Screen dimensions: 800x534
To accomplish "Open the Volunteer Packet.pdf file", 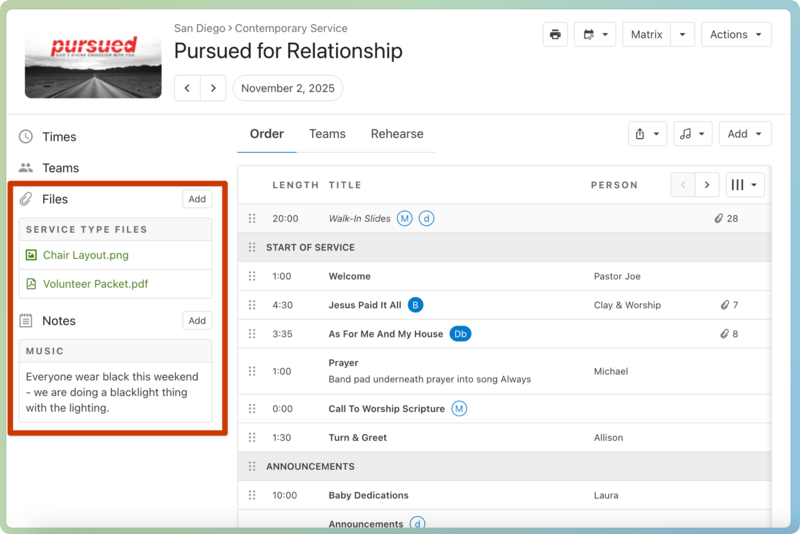I will coord(95,284).
